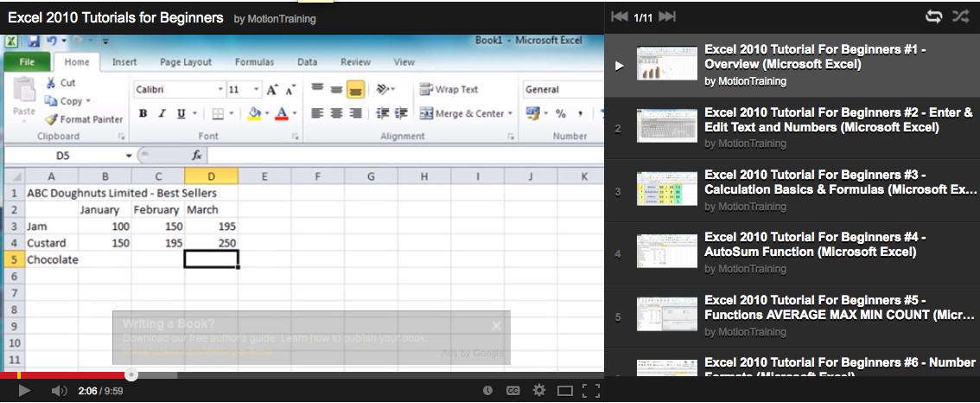The image size is (980, 403).
Task: Click the video progress bar scrubber handle
Action: click(131, 374)
